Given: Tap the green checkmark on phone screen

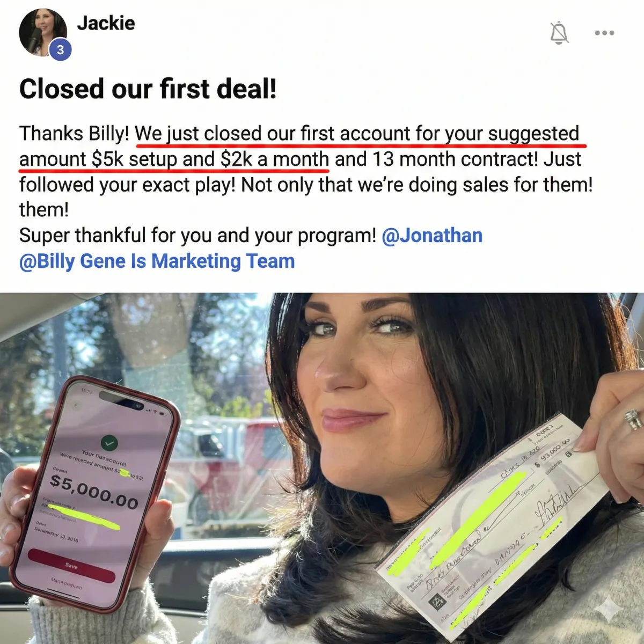Looking at the screenshot, I should pyautogui.click(x=109, y=443).
